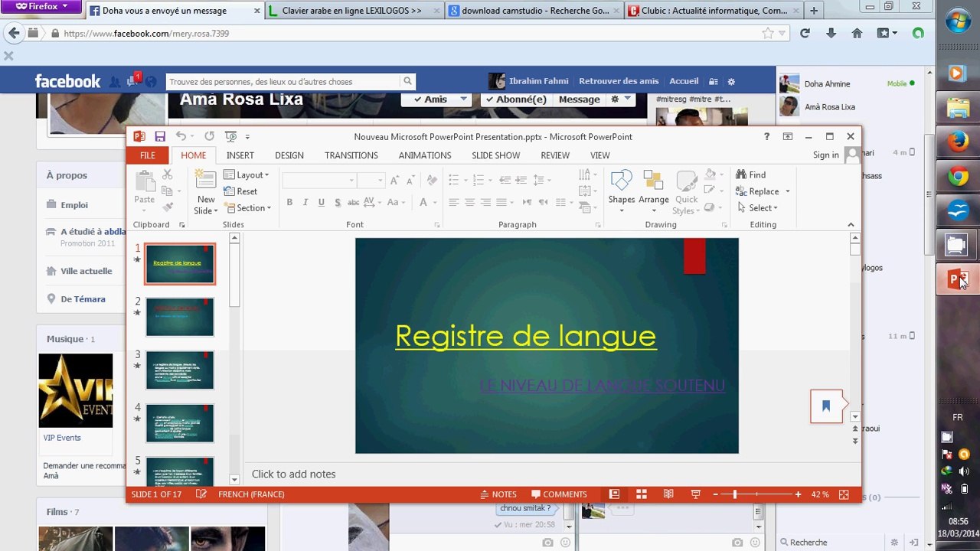Screen dimensions: 980x551
Task: Select slide 3 thumbnail
Action: pyautogui.click(x=180, y=370)
